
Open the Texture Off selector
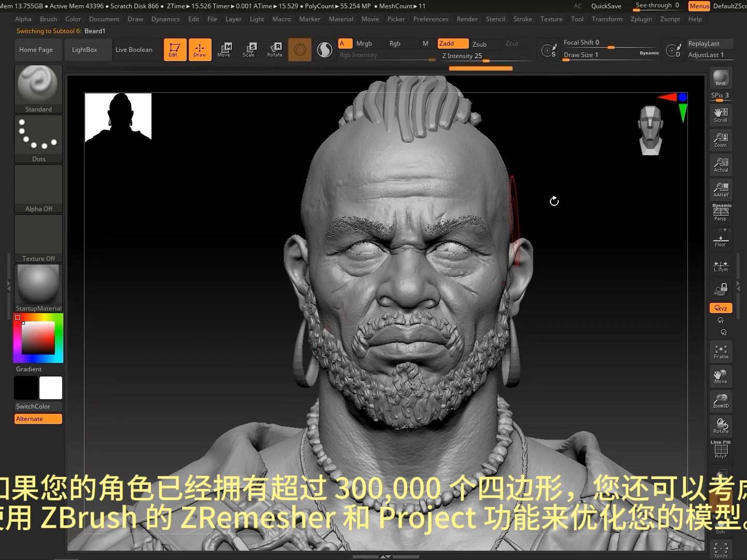pos(38,238)
